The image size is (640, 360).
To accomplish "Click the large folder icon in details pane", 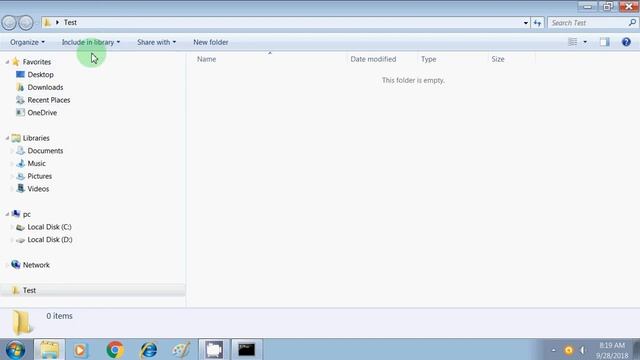I will (x=21, y=322).
